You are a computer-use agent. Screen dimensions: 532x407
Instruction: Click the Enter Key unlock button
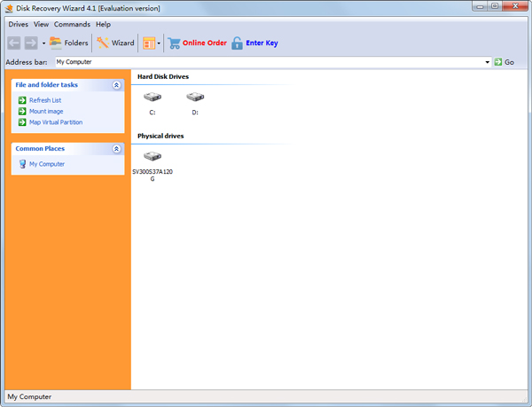(x=254, y=43)
